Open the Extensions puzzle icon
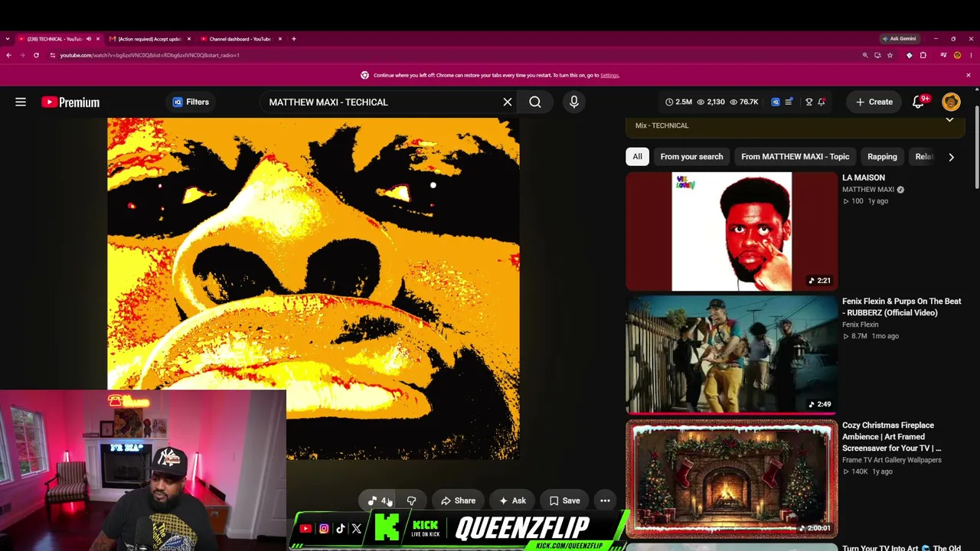Image resolution: width=980 pixels, height=551 pixels. pos(923,55)
